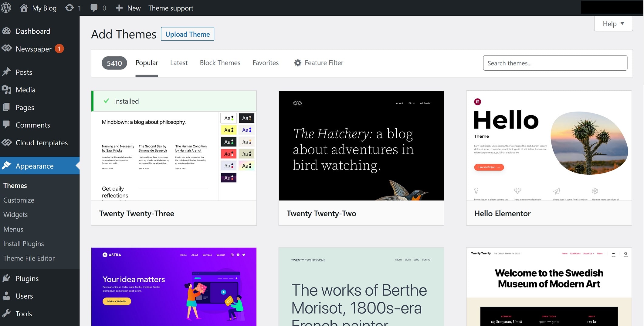The image size is (644, 326).
Task: Switch to the Latest themes tab
Action: pos(179,63)
